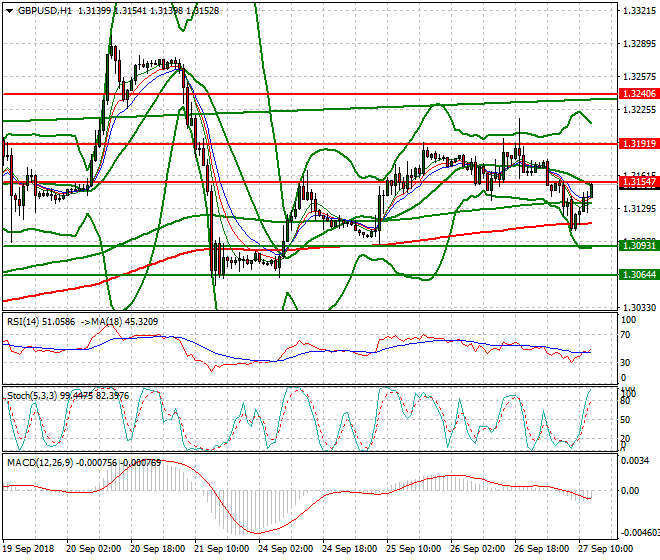Select the ->MA(18) 45.3209 label
Viewport: 660px width, 560px height.
[x=119, y=322]
